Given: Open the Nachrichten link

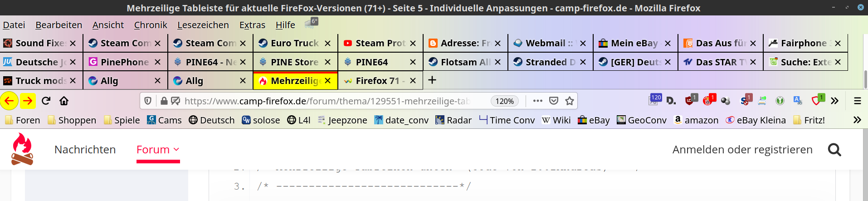Looking at the screenshot, I should click(85, 149).
